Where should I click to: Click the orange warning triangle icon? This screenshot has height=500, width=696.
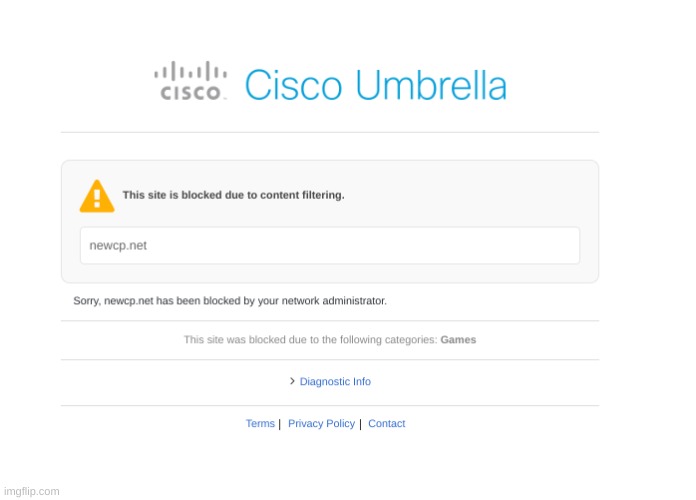click(x=97, y=196)
